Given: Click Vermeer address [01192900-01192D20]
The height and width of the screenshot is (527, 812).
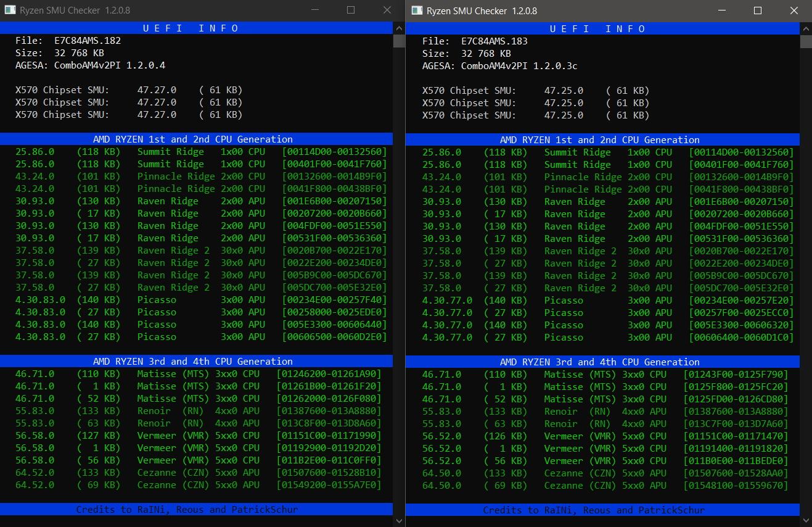Looking at the screenshot, I should pyautogui.click(x=329, y=448).
